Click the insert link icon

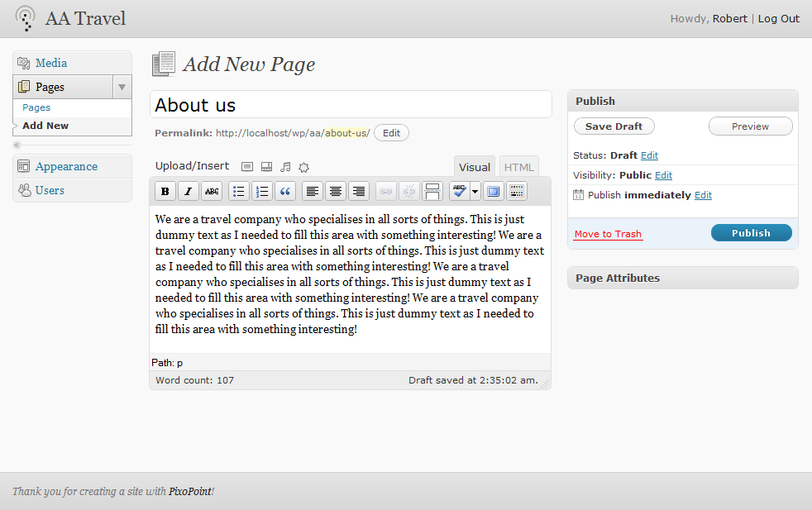pos(386,191)
